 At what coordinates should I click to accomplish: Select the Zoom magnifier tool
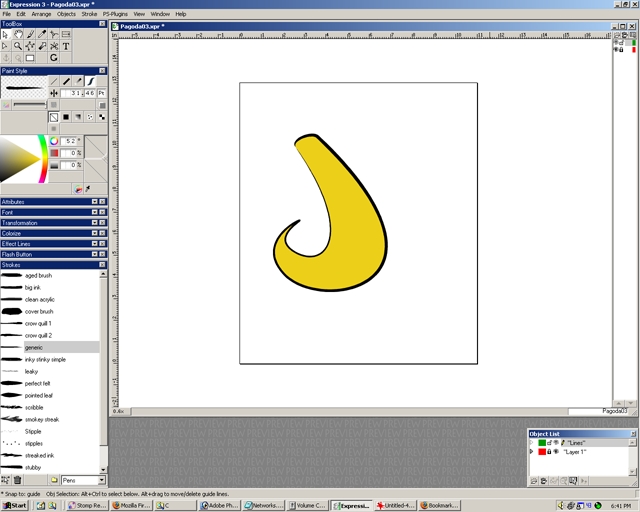(x=18, y=46)
